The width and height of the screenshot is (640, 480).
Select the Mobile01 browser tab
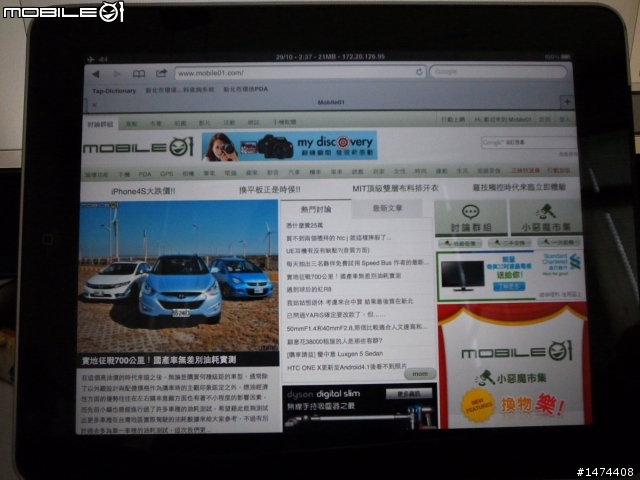click(x=331, y=102)
